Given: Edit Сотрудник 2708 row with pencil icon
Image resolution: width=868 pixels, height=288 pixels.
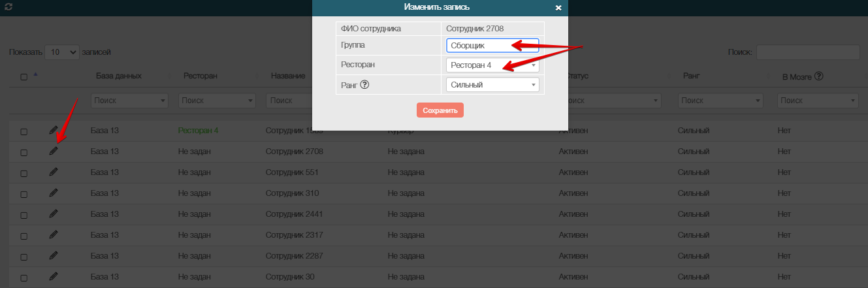Looking at the screenshot, I should click(x=54, y=151).
